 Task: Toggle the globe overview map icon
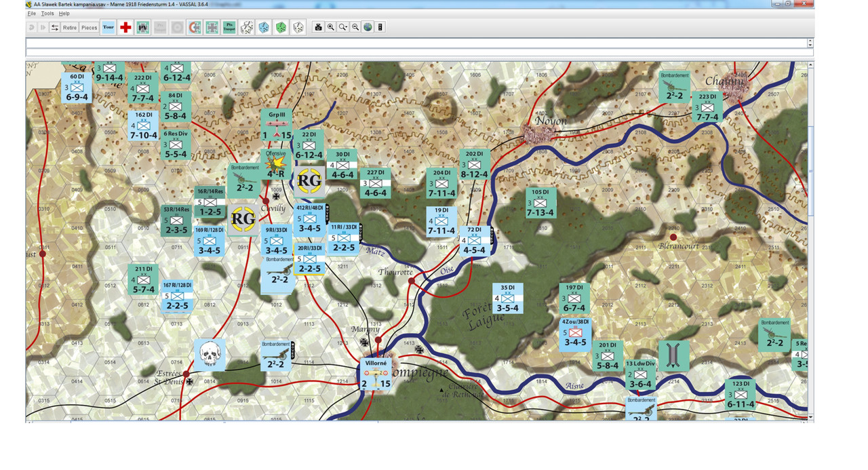tap(368, 27)
